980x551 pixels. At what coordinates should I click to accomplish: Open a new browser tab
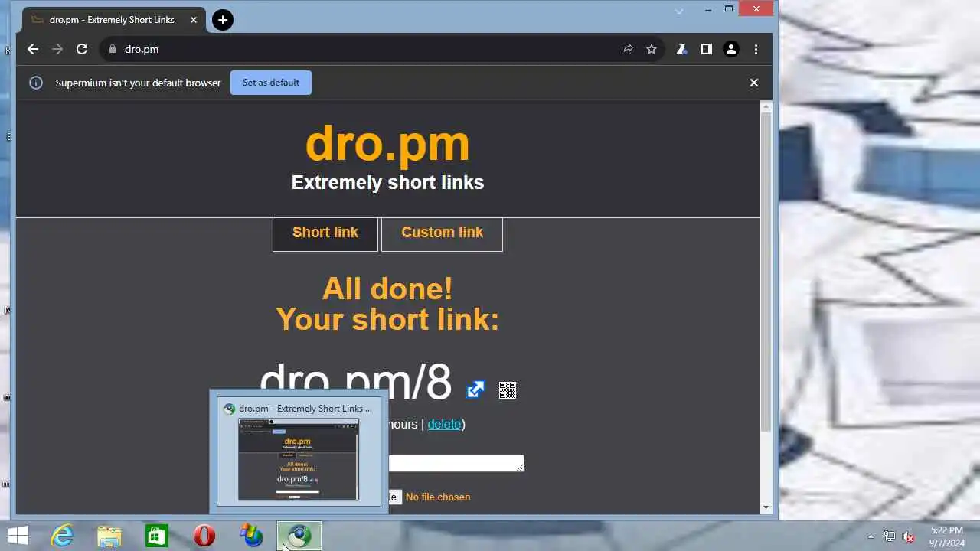222,20
